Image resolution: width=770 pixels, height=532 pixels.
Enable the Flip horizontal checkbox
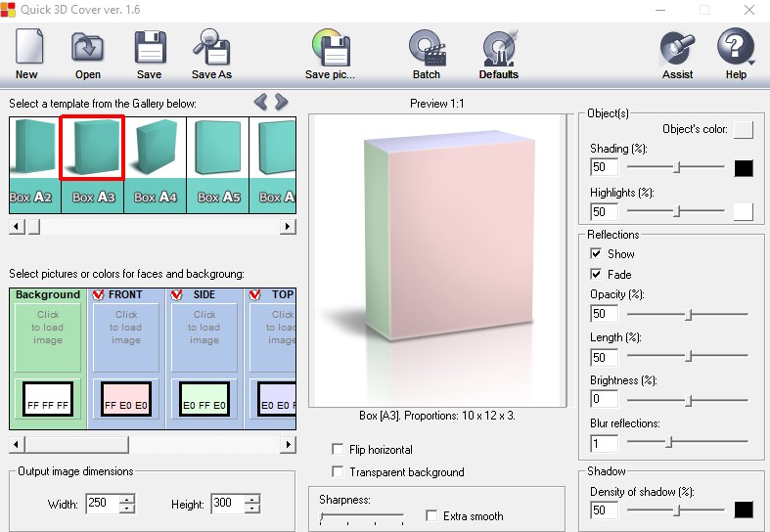[339, 450]
